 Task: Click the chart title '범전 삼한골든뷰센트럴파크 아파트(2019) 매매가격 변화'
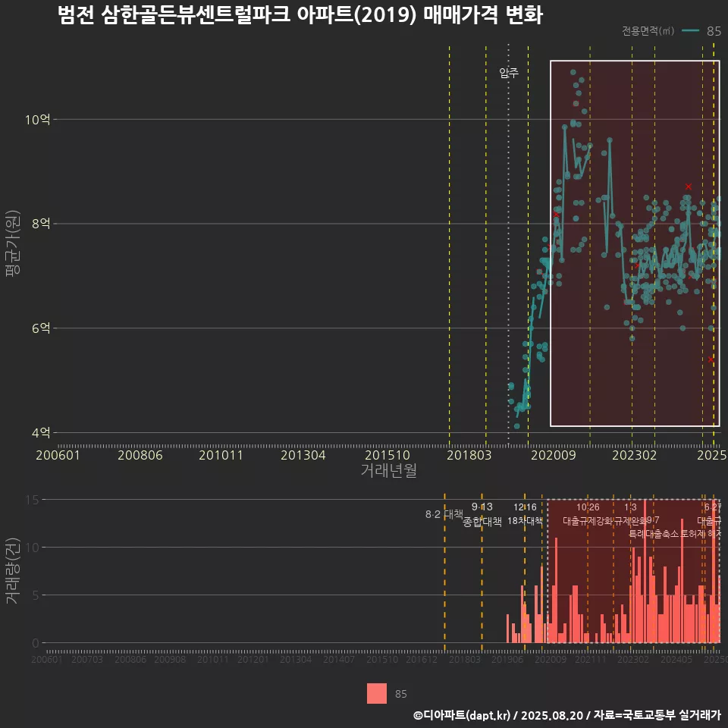pos(300,14)
